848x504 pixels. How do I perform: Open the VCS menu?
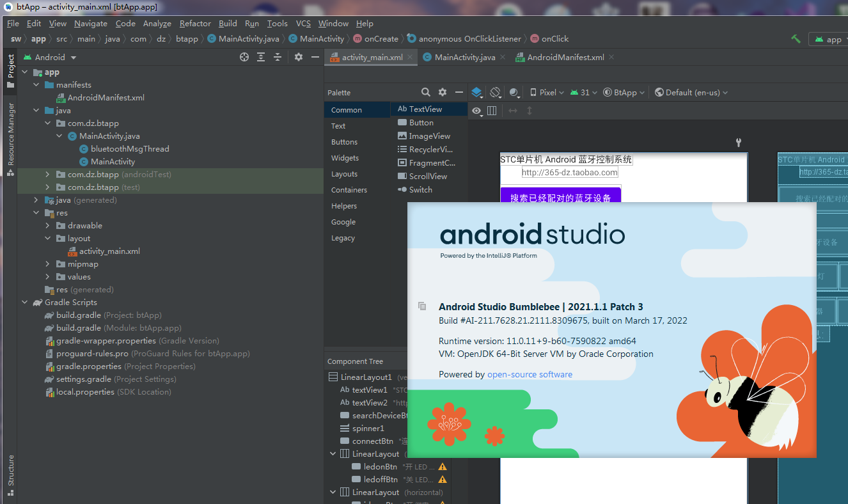303,24
